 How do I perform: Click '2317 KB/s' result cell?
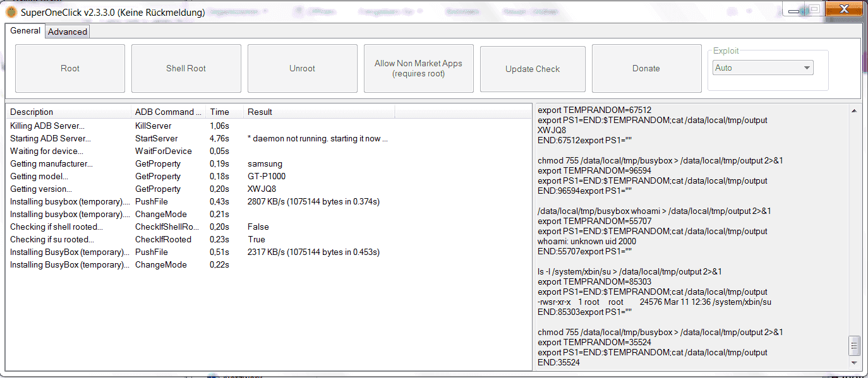click(313, 252)
